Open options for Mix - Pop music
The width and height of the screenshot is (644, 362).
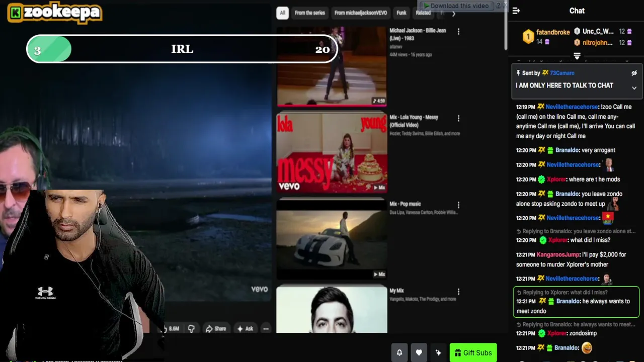pos(458,205)
